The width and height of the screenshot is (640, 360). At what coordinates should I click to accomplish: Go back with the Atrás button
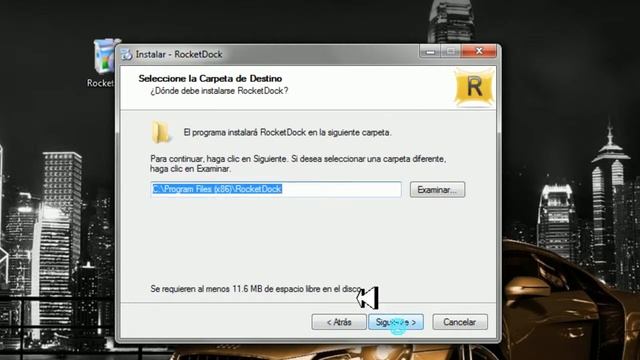click(x=339, y=322)
